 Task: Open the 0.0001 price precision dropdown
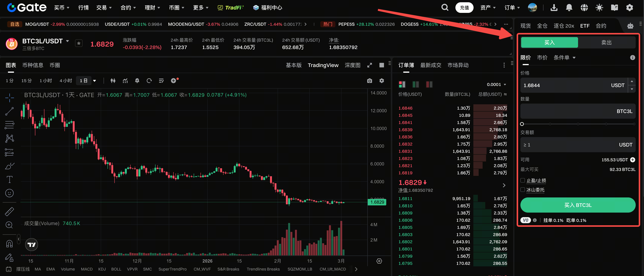tap(496, 84)
